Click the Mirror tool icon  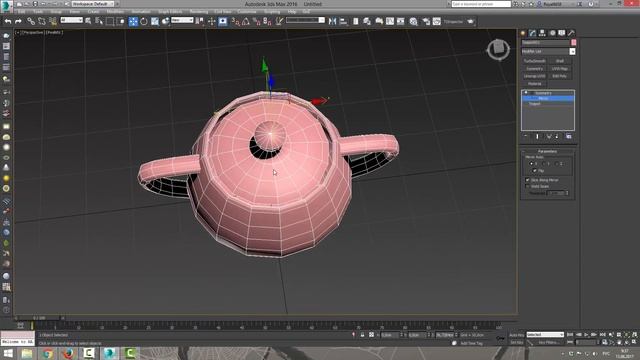coord(332,21)
